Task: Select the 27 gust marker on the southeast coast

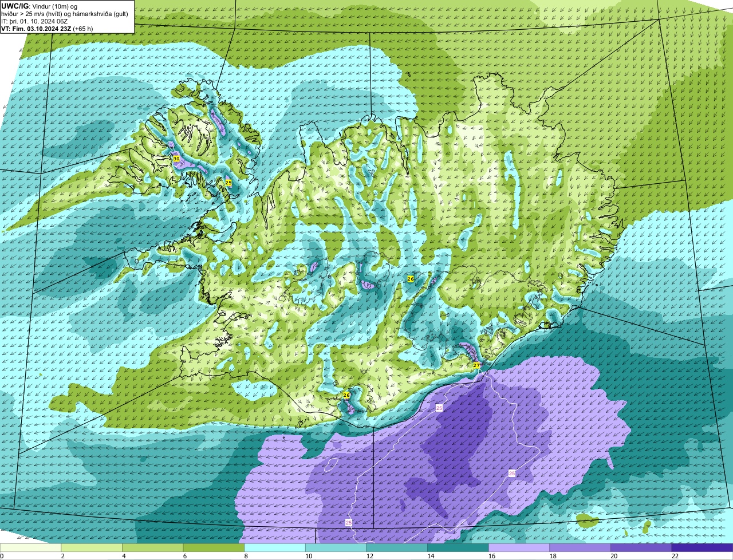Action: pyautogui.click(x=476, y=365)
